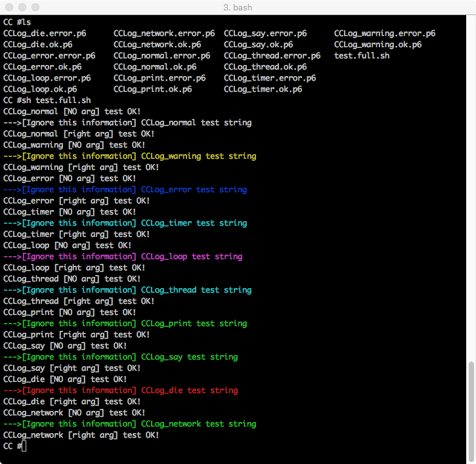
Task: Click the 'CC #sh test.full.sh' command line
Action: [47, 100]
